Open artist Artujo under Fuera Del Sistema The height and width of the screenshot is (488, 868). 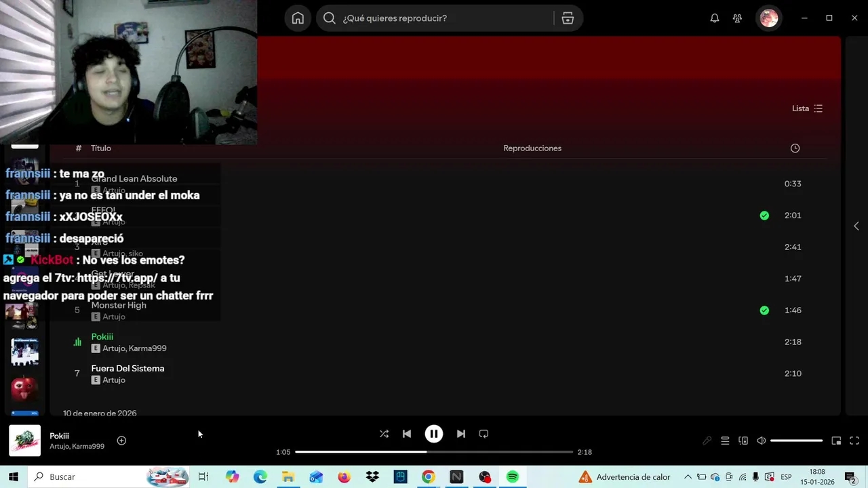tap(114, 380)
